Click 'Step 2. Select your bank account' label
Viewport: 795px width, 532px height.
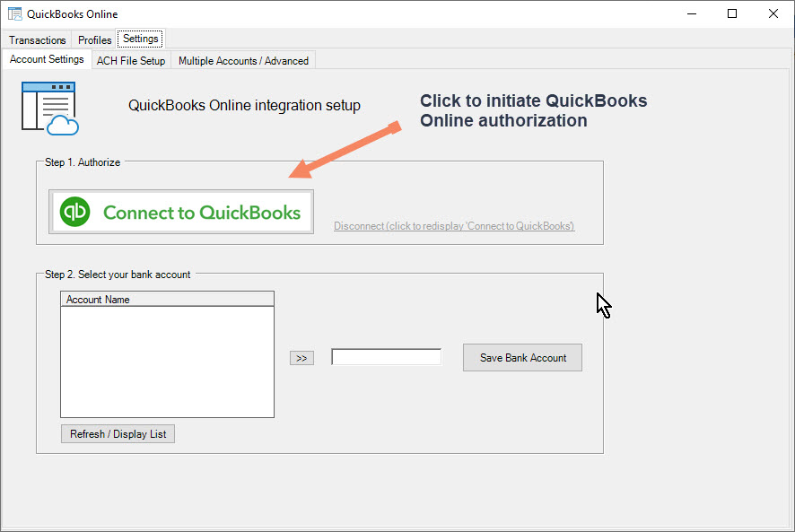(x=118, y=275)
